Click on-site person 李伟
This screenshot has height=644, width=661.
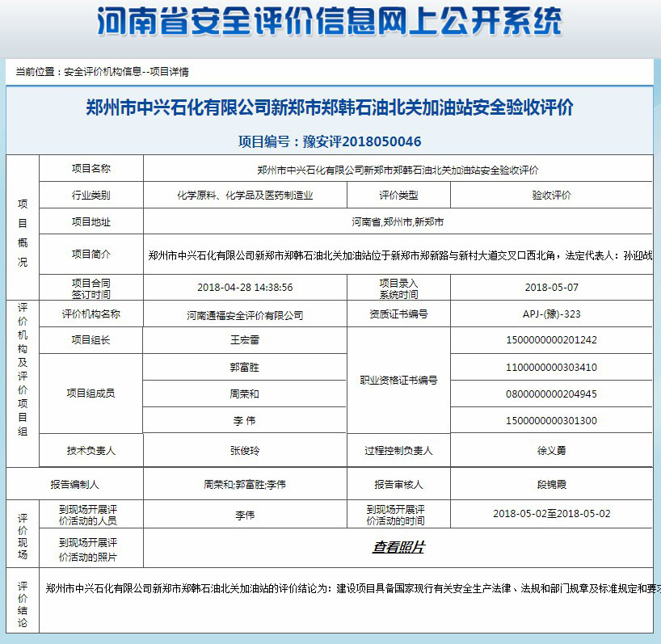[245, 515]
